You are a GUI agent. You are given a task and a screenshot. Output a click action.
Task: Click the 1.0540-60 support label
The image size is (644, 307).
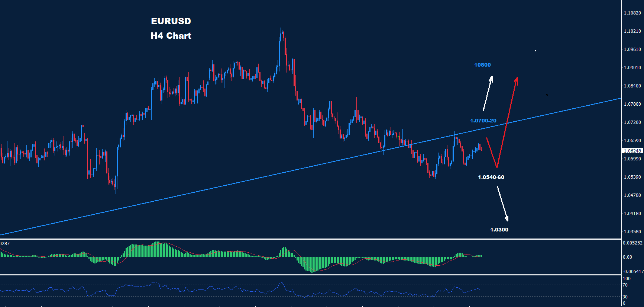[x=491, y=177]
